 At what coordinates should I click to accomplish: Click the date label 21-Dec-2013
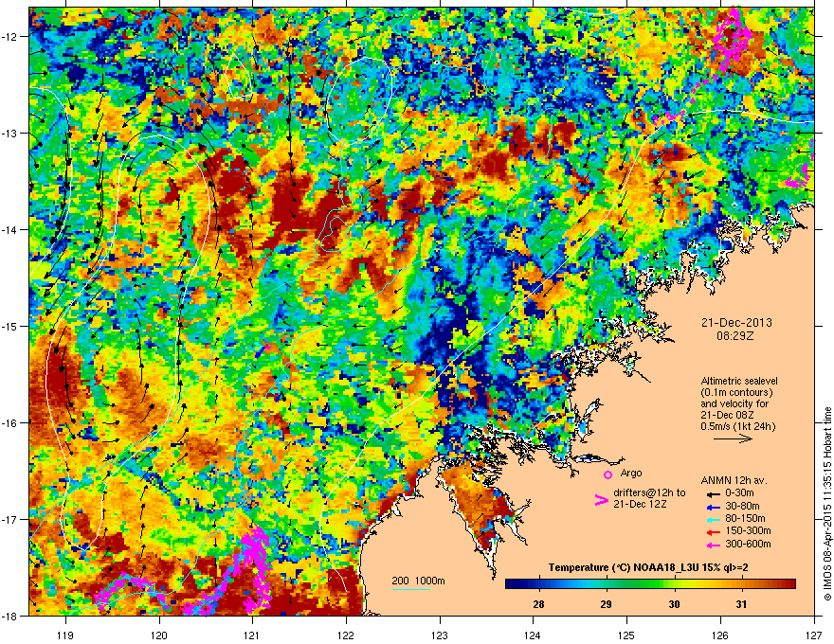pos(736,323)
